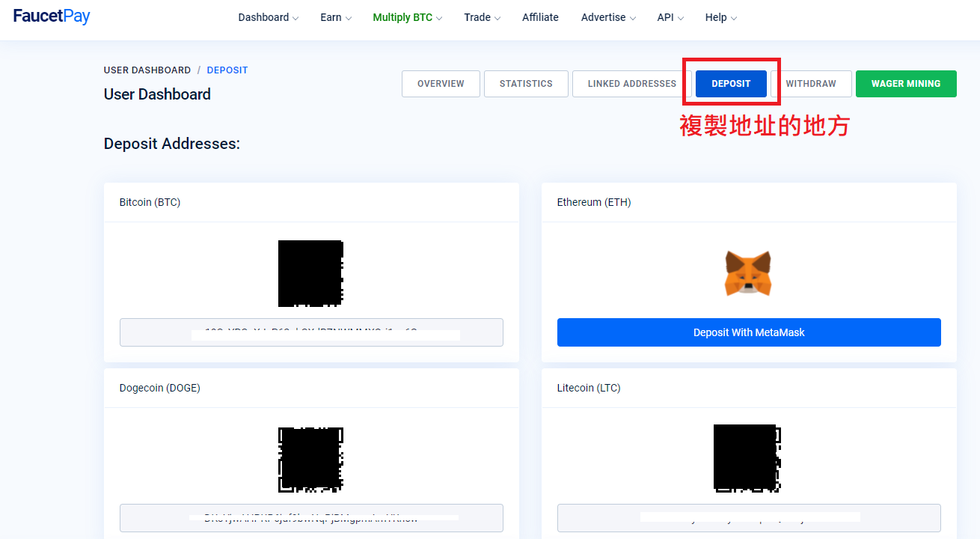Image resolution: width=980 pixels, height=539 pixels.
Task: Click the "Ethereum (ETH)" card title
Action: [x=594, y=202]
